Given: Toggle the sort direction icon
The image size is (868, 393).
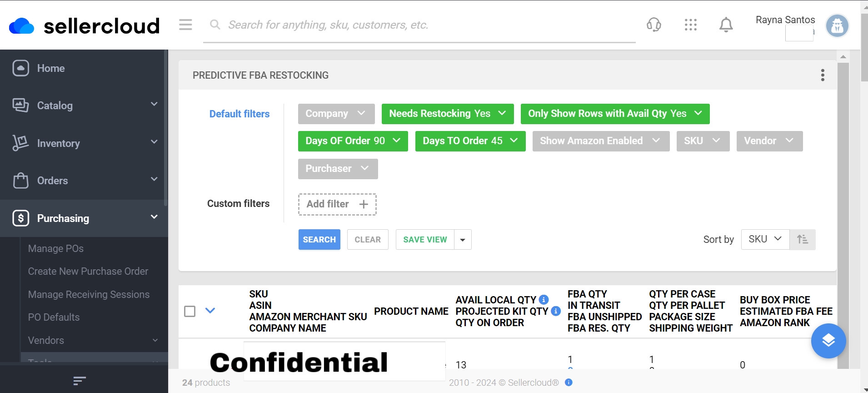Looking at the screenshot, I should pos(803,239).
